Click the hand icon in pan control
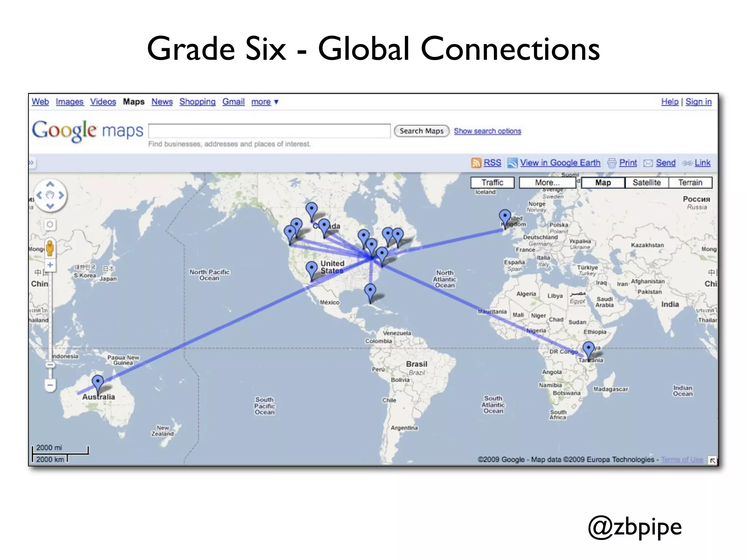This screenshot has width=747, height=560. pos(50,195)
